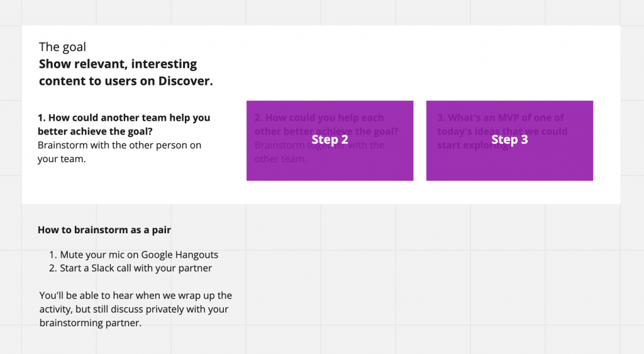Select question 1 "How could another team help"
The height and width of the screenshot is (354, 644).
[124, 118]
